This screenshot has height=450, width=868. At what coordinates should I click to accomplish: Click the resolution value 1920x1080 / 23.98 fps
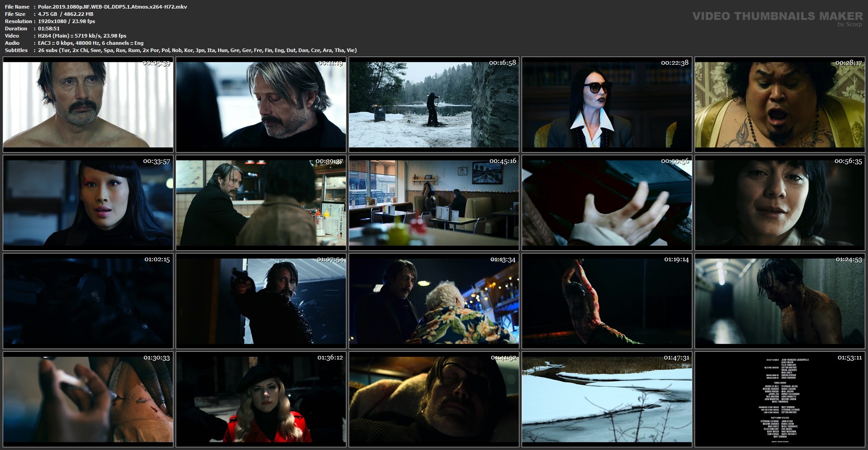pos(67,21)
